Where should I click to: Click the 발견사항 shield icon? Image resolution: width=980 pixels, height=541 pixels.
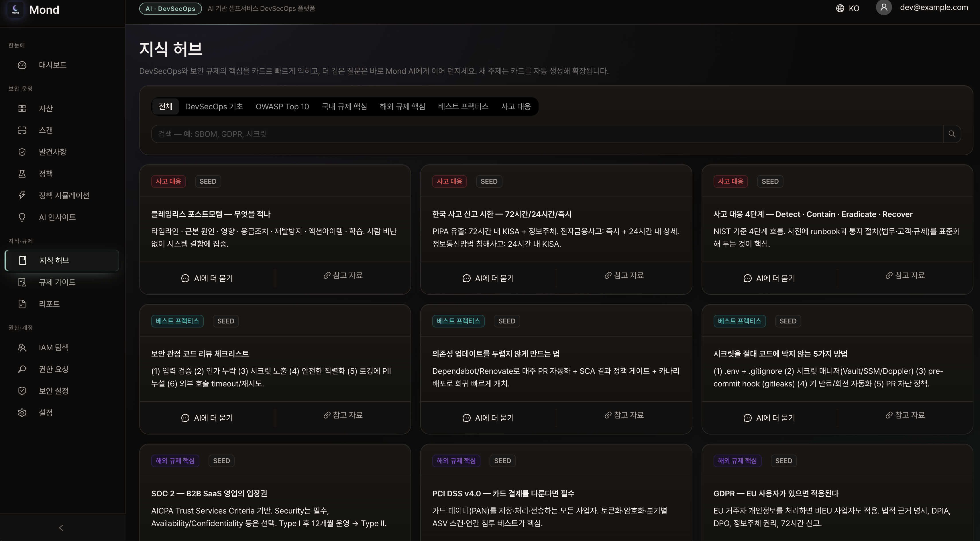22,152
